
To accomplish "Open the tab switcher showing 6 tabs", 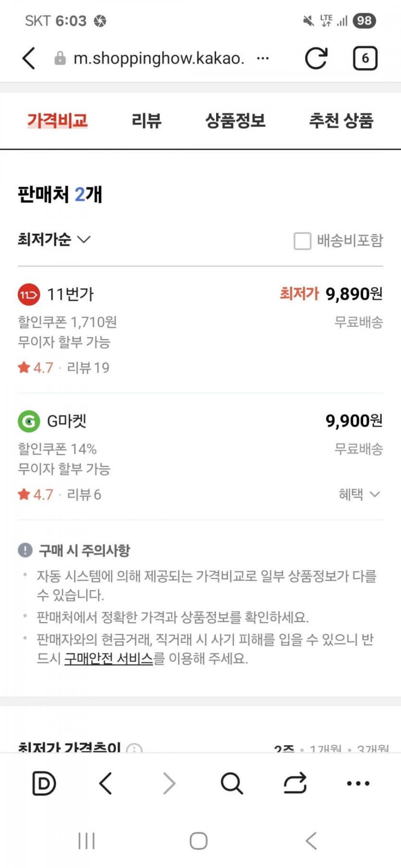I will point(365,59).
